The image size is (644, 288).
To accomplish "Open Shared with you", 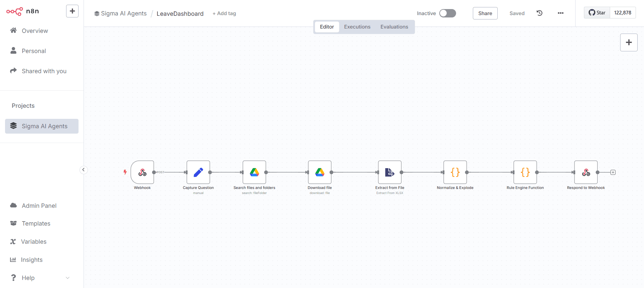I will click(44, 71).
